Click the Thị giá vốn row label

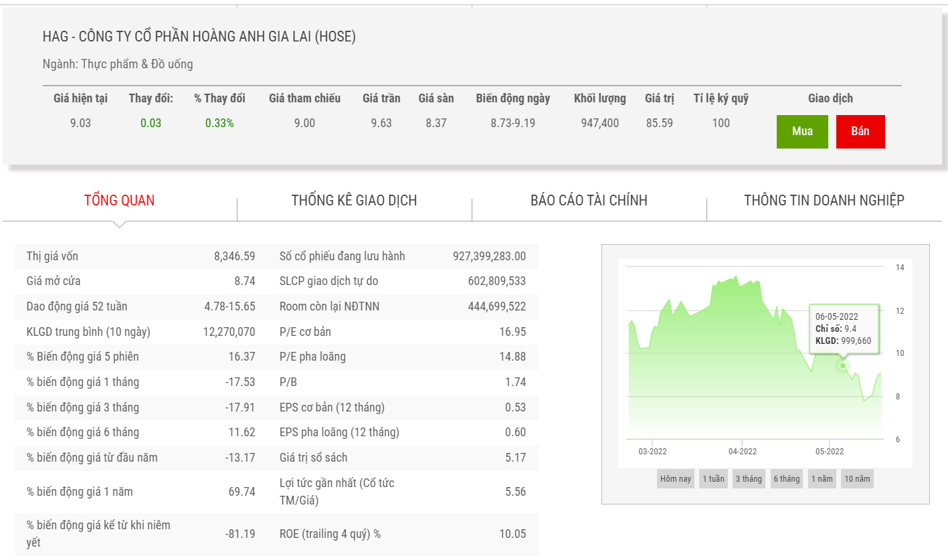[x=52, y=256]
